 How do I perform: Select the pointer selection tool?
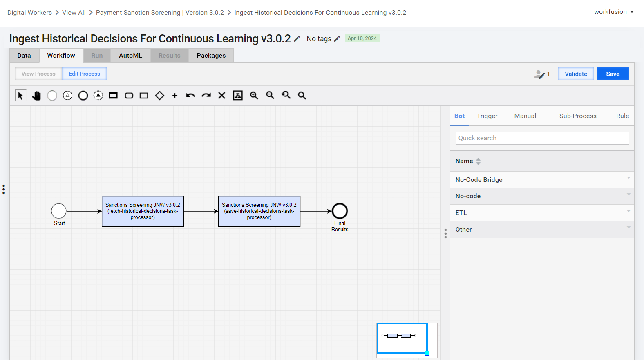tap(20, 95)
